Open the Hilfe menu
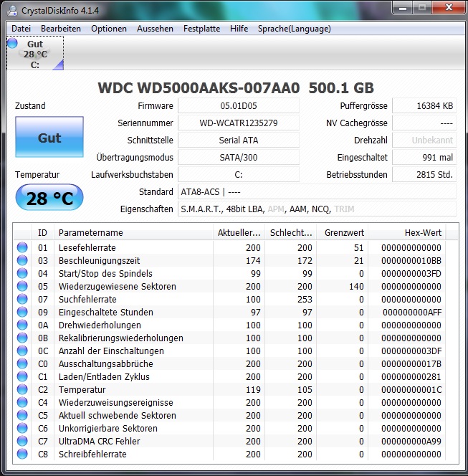468x476 pixels. (x=239, y=29)
